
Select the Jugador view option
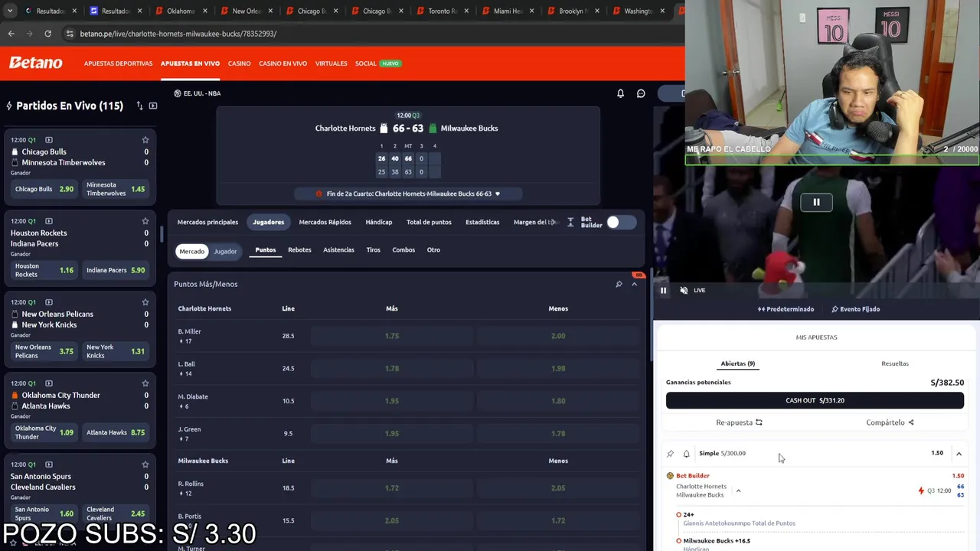pyautogui.click(x=225, y=251)
